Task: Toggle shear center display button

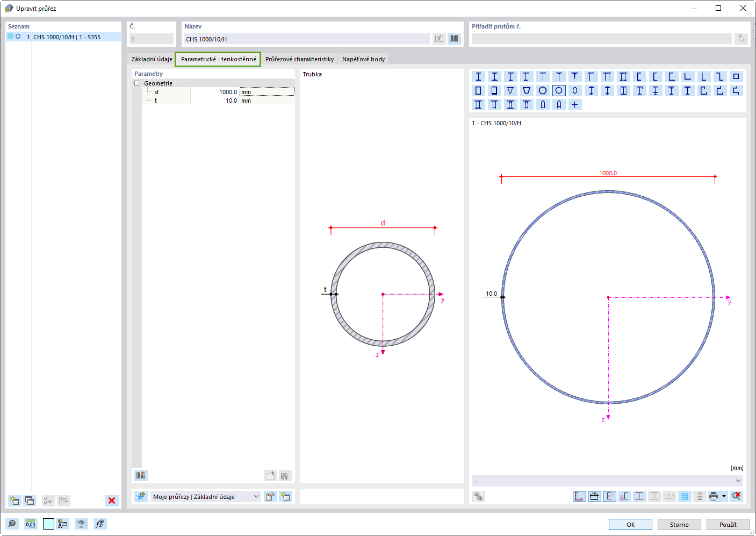Action: 624,496
